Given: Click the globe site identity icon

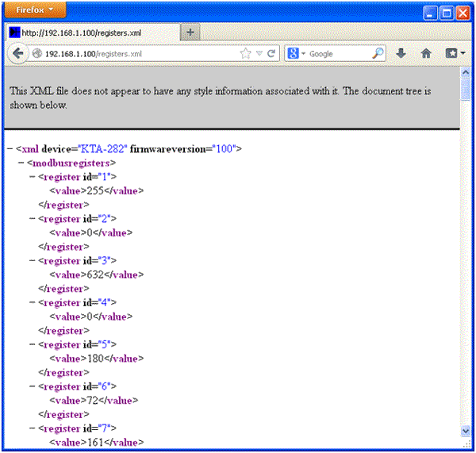Looking at the screenshot, I should [37, 54].
